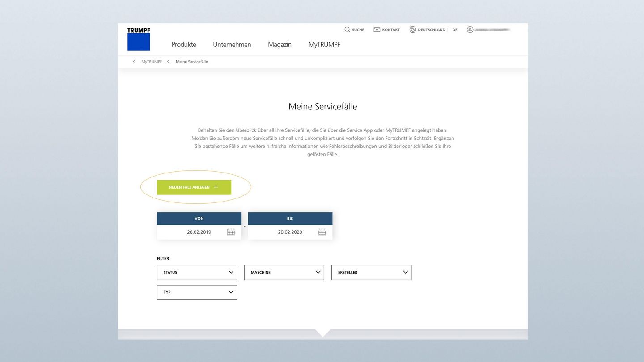Open the TYP filter dropdown
This screenshot has width=644, height=362.
click(197, 292)
